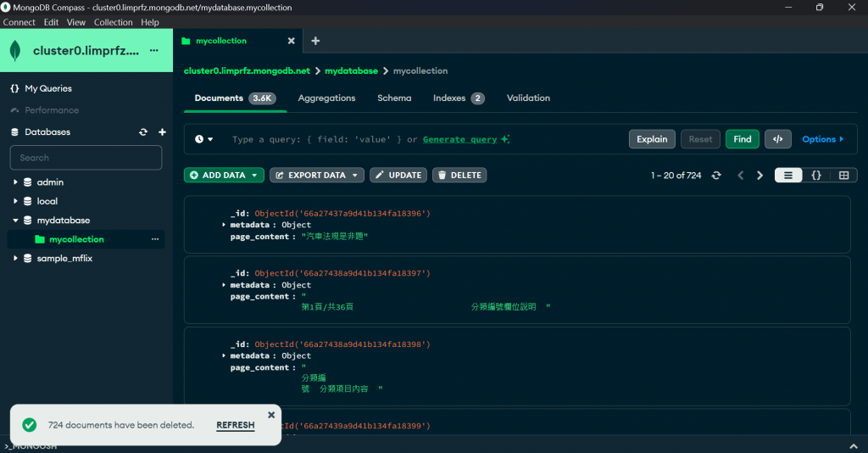
Task: Click page_content value "汽車法規是非題"
Action: coord(334,237)
